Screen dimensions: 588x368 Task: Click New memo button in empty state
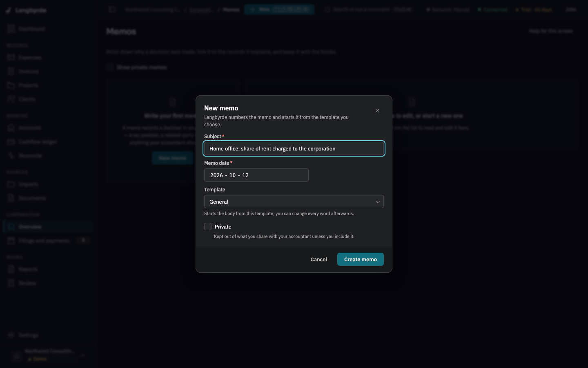click(x=173, y=158)
